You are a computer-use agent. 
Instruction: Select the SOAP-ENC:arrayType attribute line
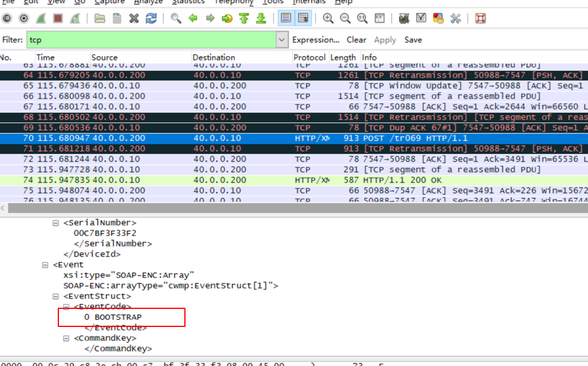click(170, 286)
